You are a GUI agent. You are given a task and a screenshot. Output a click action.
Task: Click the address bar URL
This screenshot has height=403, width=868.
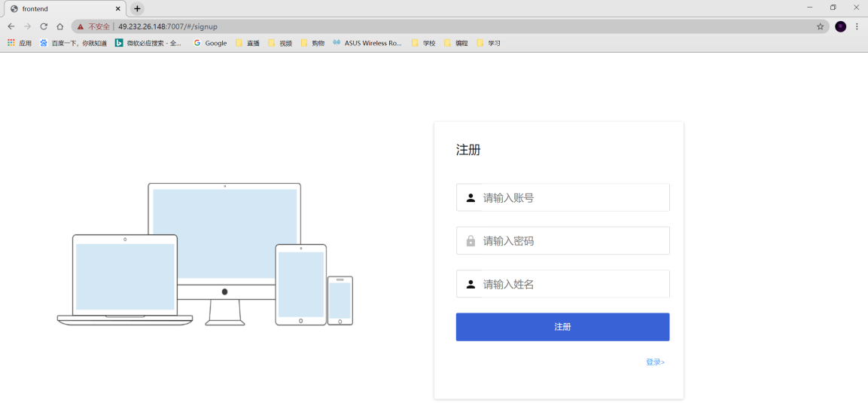168,26
